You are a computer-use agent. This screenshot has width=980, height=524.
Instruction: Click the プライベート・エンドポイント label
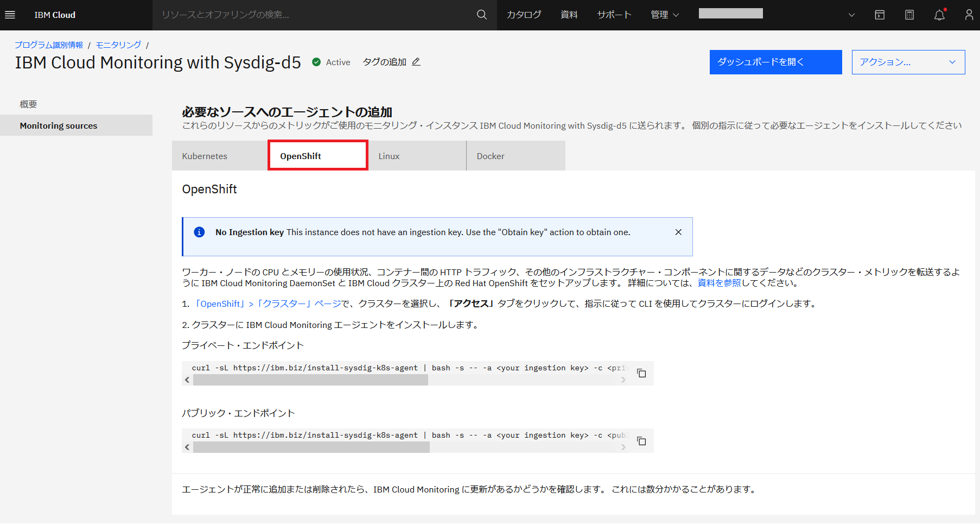point(243,345)
